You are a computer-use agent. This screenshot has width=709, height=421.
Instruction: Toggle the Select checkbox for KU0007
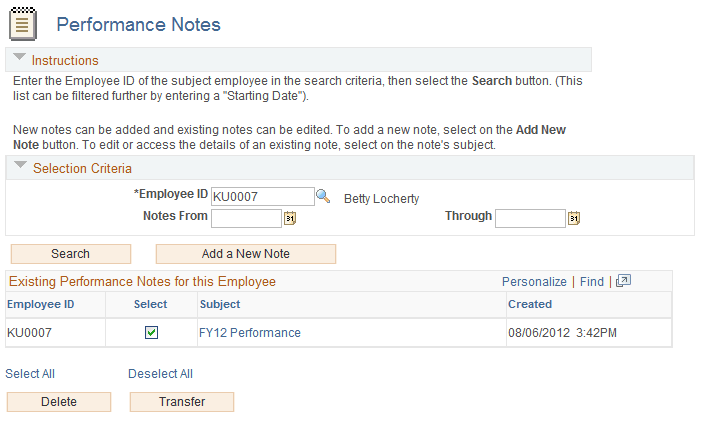[151, 333]
